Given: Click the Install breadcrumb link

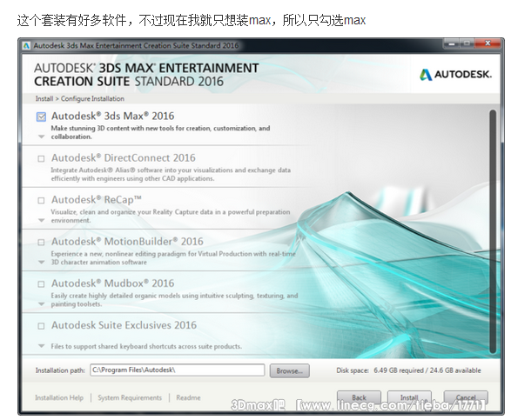Looking at the screenshot, I should pos(44,98).
